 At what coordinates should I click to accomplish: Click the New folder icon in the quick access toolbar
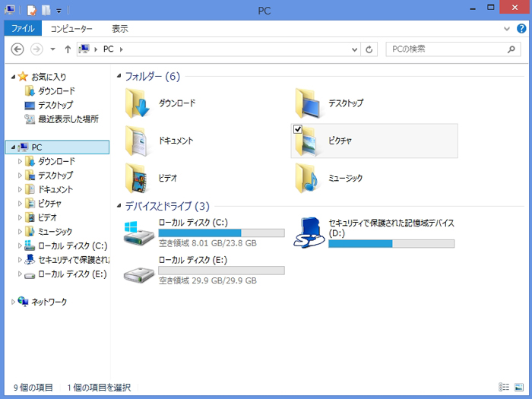coord(46,10)
